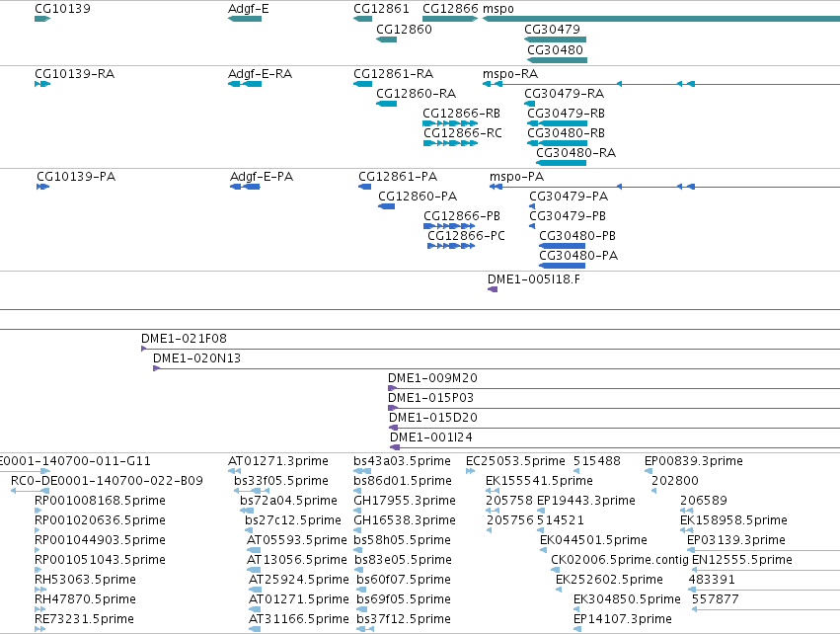Click the CG12866 gene arrow
Image resolution: width=840 pixels, height=634 pixels.
pyautogui.click(x=450, y=19)
